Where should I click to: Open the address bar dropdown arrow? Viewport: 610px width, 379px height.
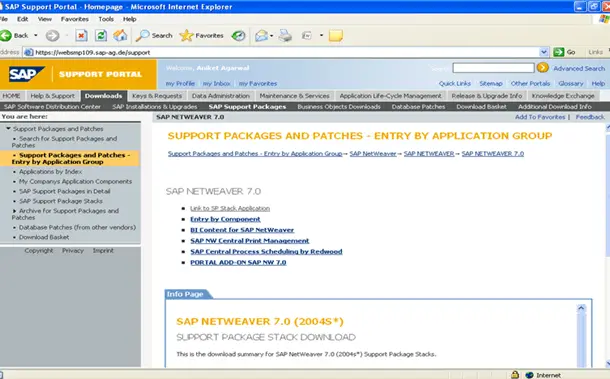(x=544, y=52)
